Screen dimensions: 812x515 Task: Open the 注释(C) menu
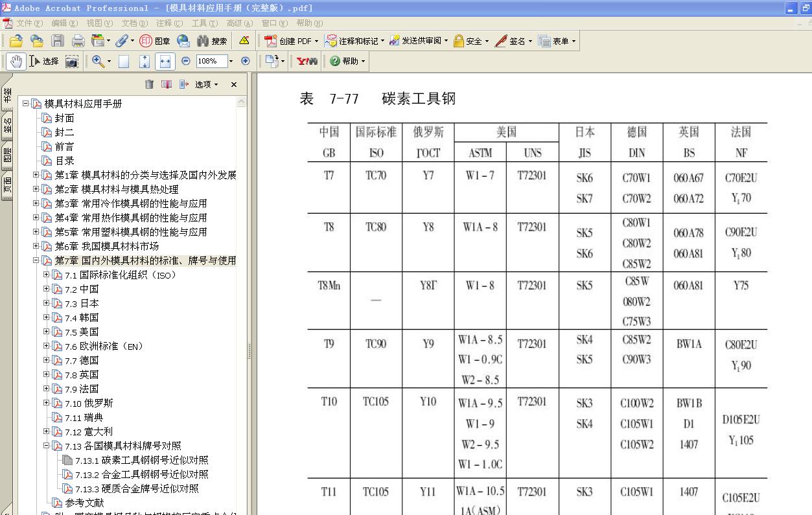[x=169, y=23]
